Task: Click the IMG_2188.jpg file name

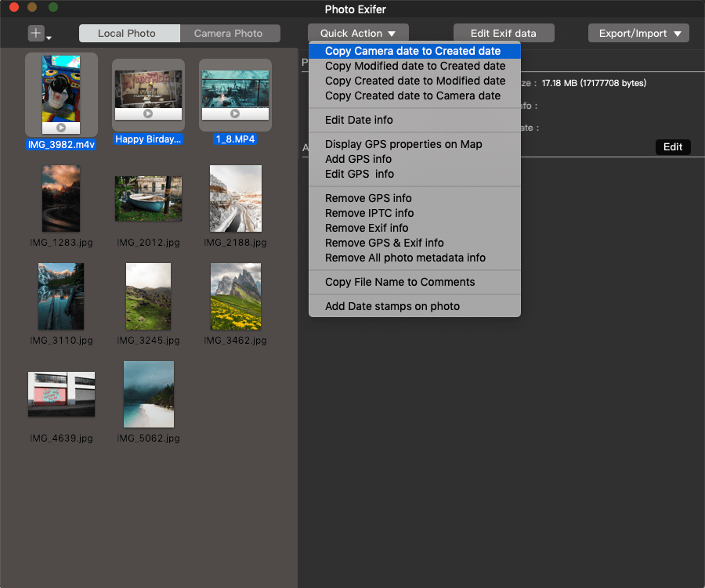Action: click(235, 242)
